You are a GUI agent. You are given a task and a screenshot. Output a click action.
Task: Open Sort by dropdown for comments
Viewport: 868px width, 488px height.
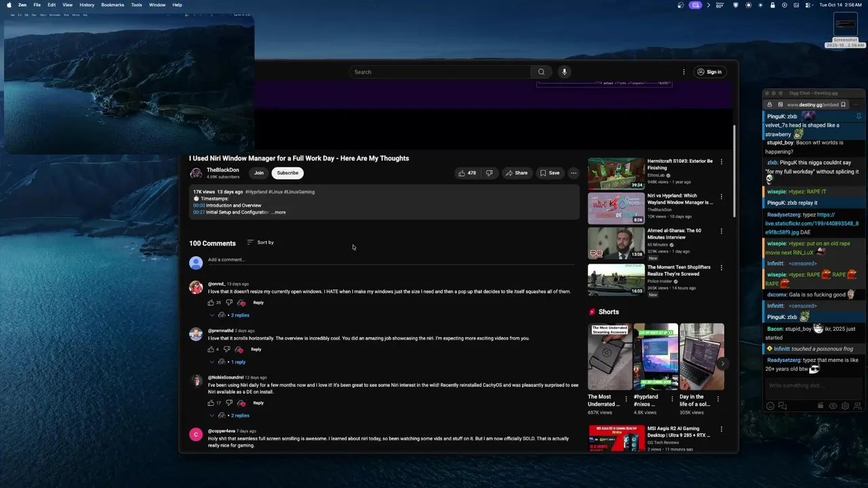pyautogui.click(x=261, y=243)
